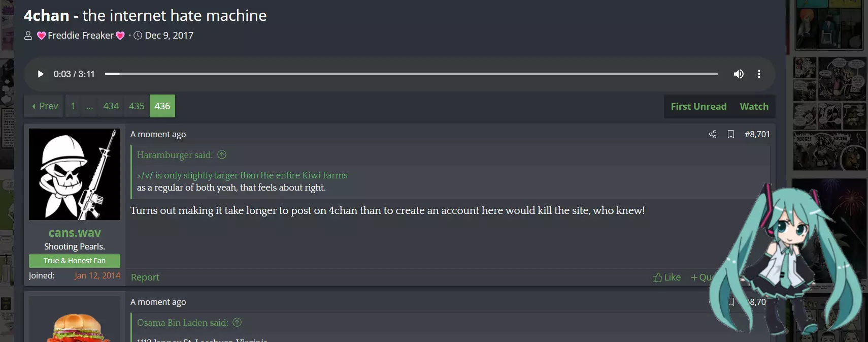
Task: Bookmark post #8,701
Action: [731, 134]
